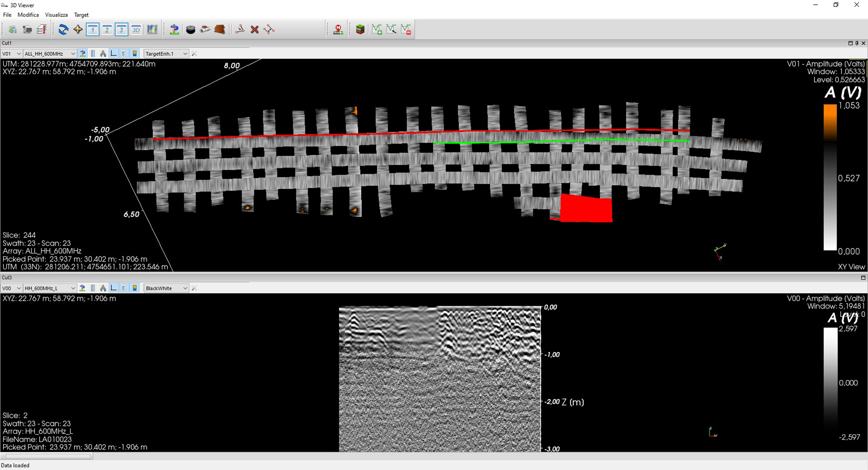Click the refresh rotate arrows icon
Image resolution: width=868 pixels, height=470 pixels.
click(64, 30)
